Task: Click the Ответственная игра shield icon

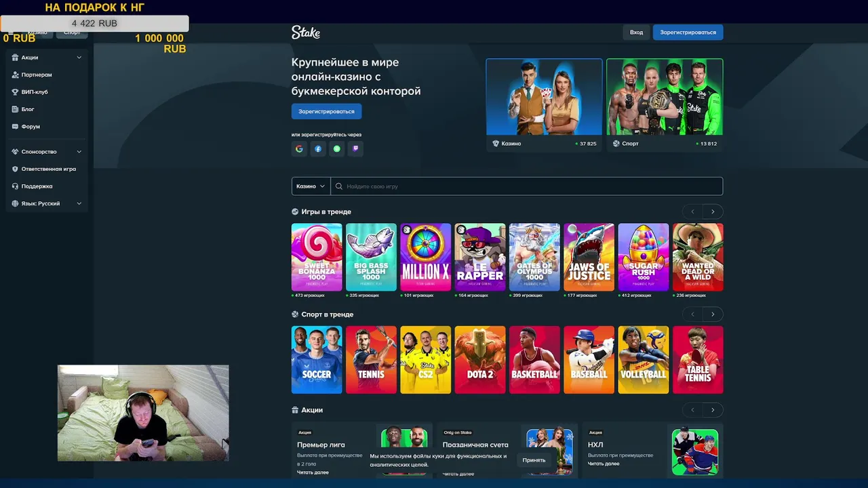Action: click(x=15, y=169)
